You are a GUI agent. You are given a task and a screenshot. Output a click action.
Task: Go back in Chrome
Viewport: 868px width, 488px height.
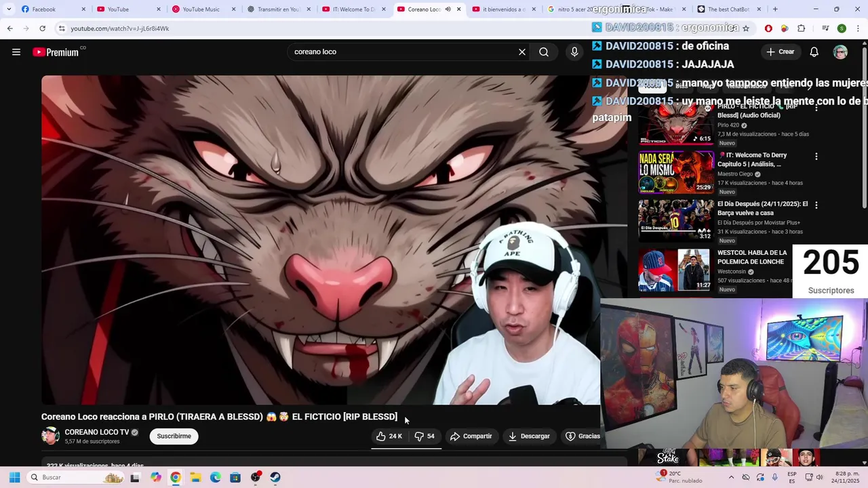pos(9,28)
